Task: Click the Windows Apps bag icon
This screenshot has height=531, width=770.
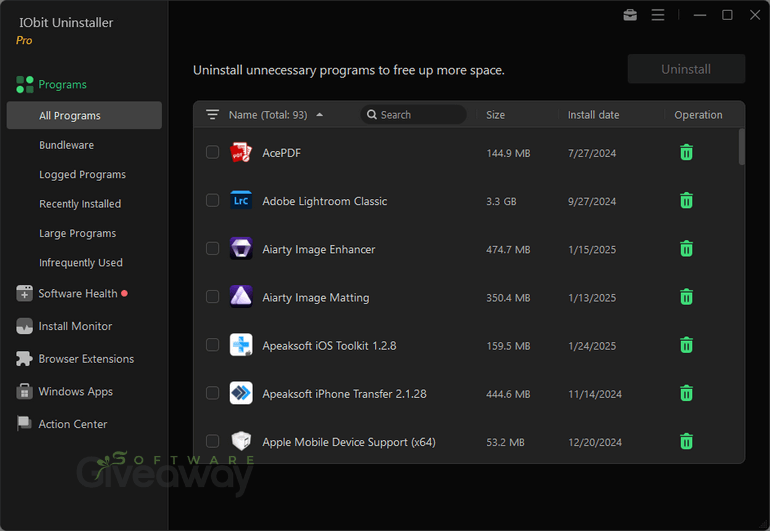Action: [24, 391]
